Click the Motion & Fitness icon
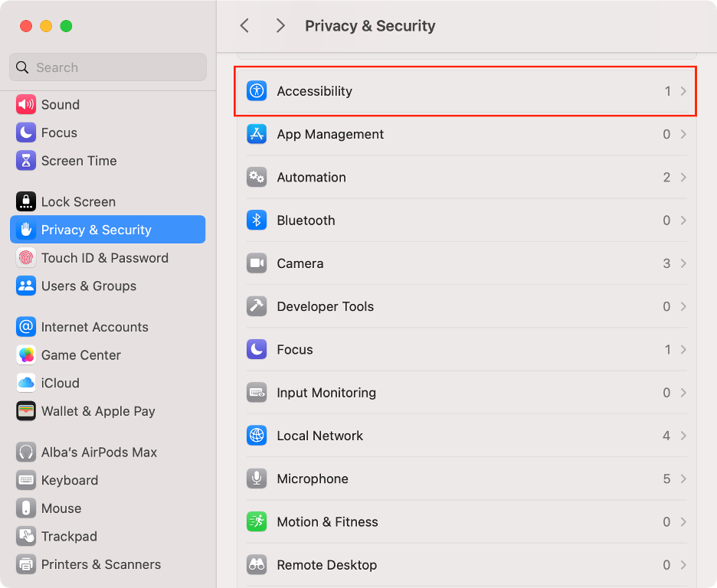This screenshot has width=717, height=588. (258, 521)
